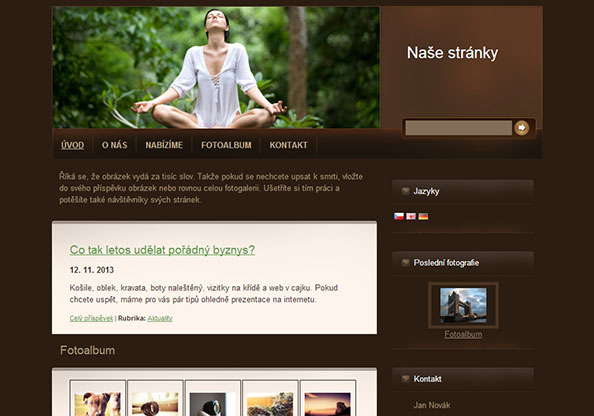Navigate to FOTOALBUM in the menu

[x=226, y=145]
